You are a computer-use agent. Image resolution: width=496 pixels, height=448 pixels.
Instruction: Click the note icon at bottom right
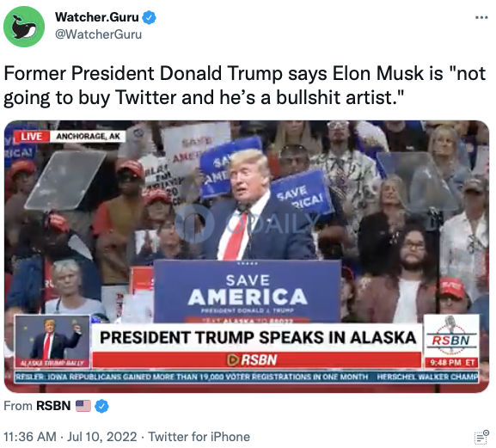click(x=481, y=437)
